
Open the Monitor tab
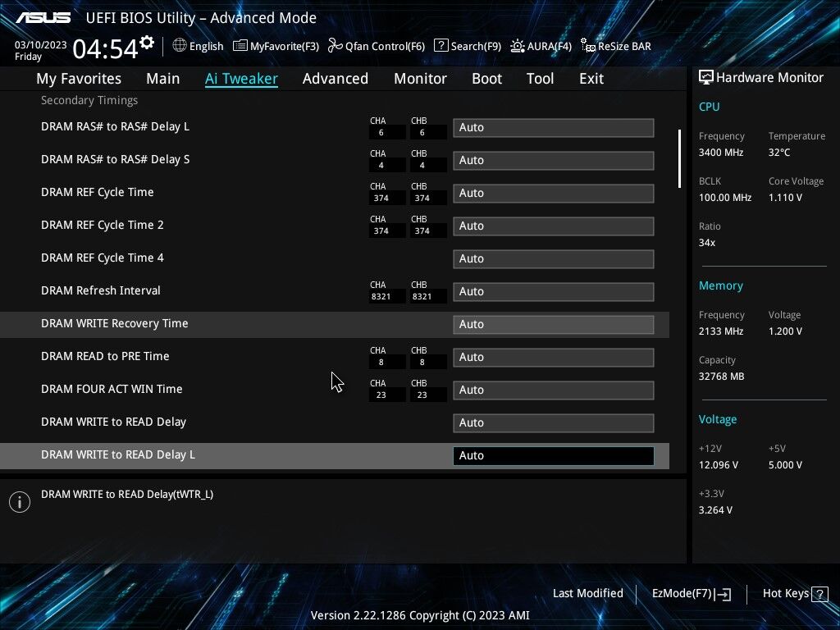[420, 79]
